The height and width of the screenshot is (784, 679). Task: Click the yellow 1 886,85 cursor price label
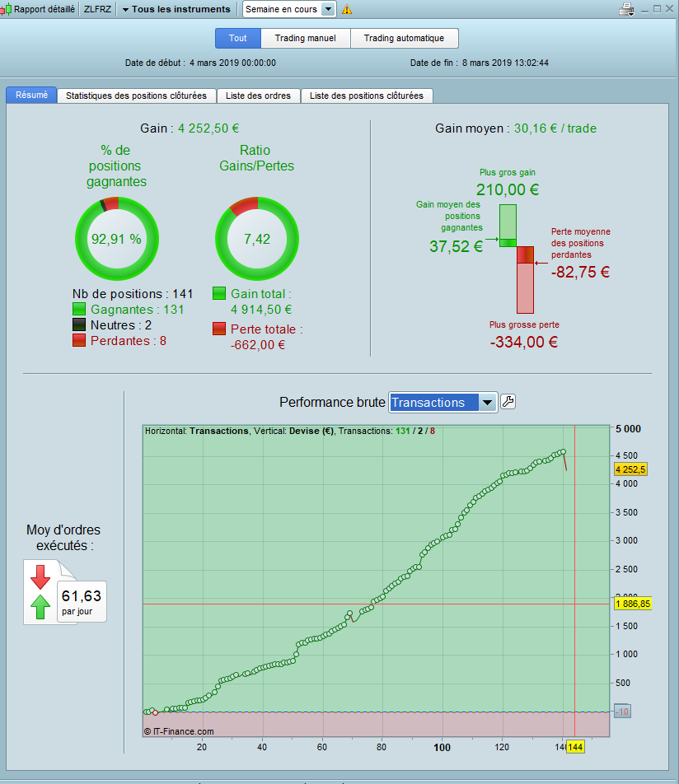tap(633, 604)
